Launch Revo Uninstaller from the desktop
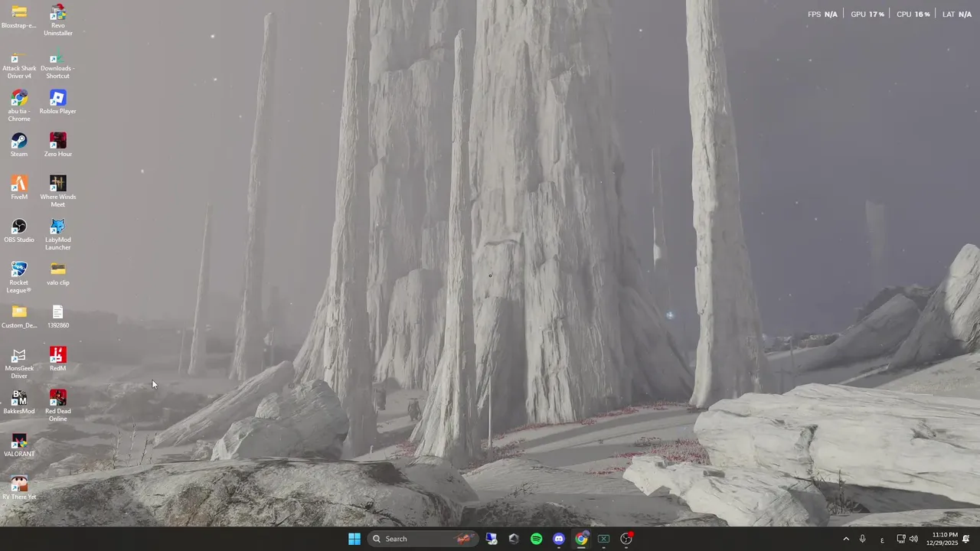 tap(58, 20)
